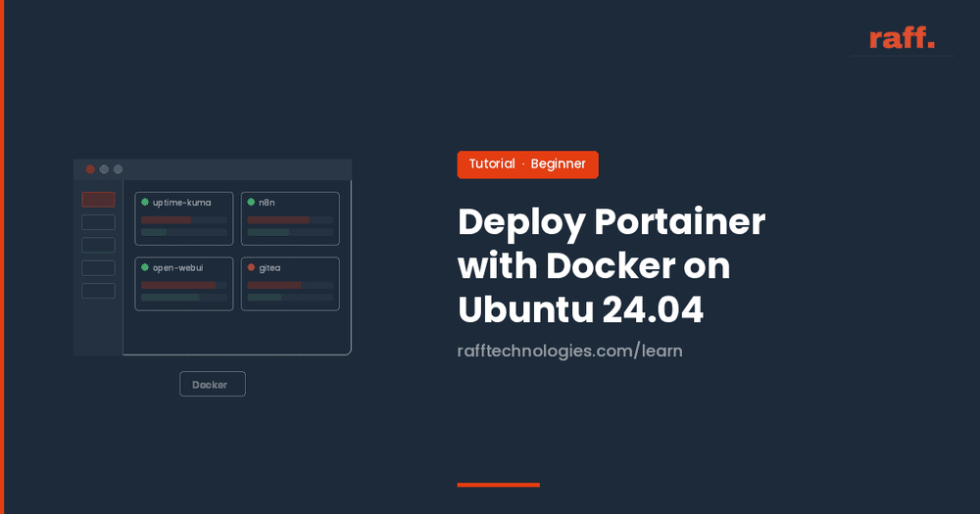Screen dimensions: 980x514
Task: Click green status dot beside n8n
Action: point(251,203)
